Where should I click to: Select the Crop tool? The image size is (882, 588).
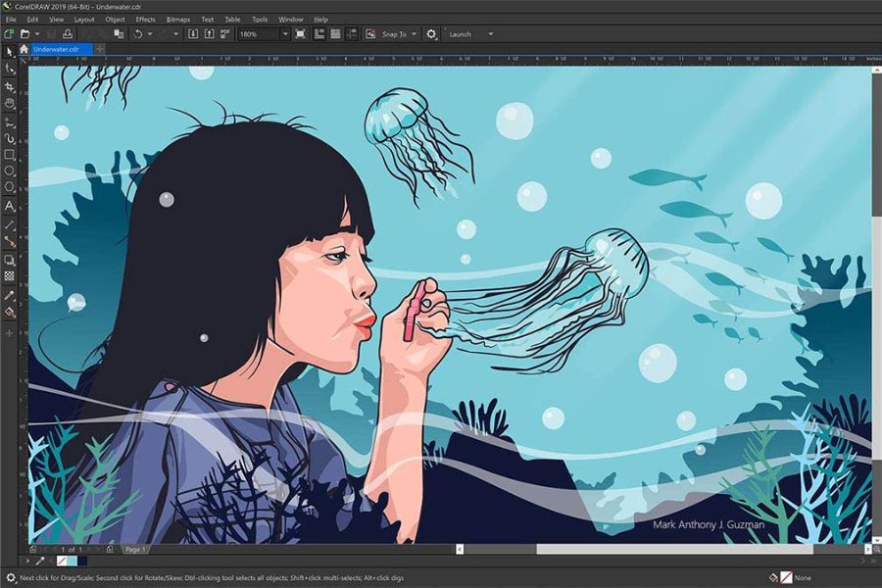tap(10, 86)
